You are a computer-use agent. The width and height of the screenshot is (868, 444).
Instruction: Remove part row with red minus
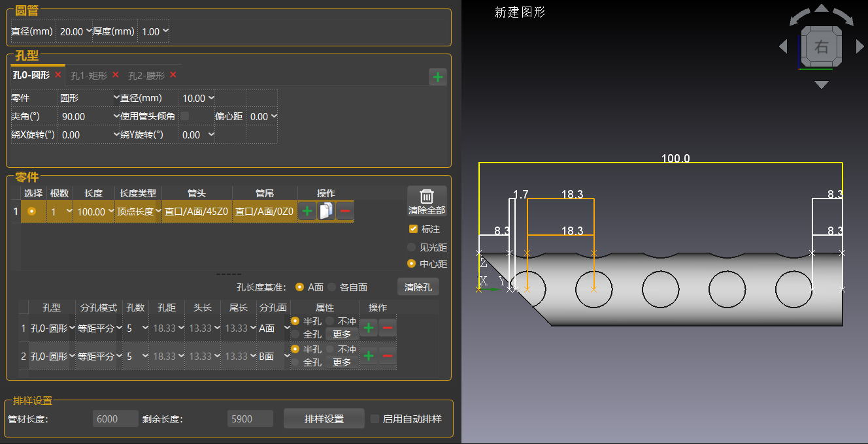345,212
